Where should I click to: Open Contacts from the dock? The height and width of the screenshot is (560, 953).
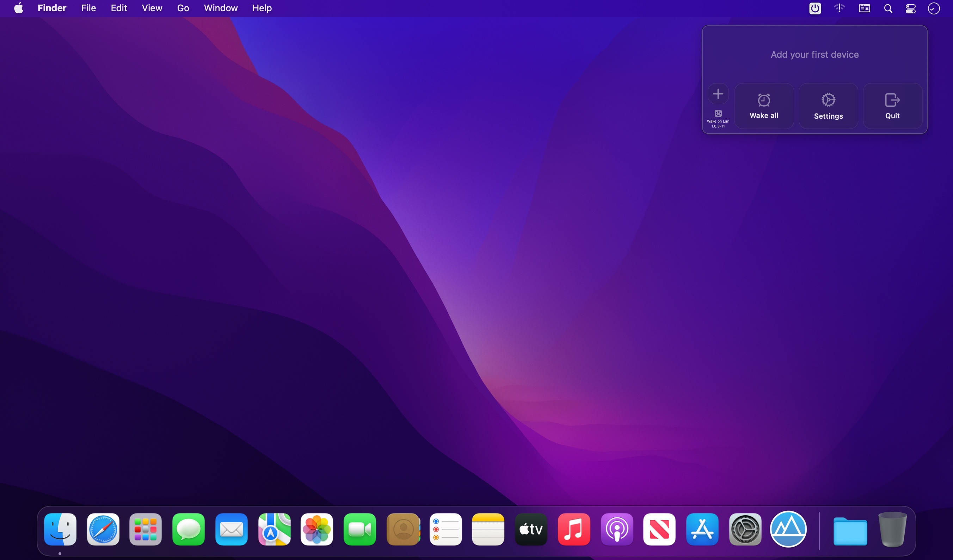pyautogui.click(x=403, y=529)
